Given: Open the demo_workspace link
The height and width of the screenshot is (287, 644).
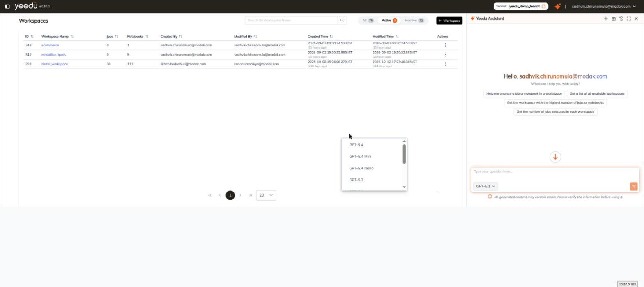Looking at the screenshot, I should pos(55,64).
